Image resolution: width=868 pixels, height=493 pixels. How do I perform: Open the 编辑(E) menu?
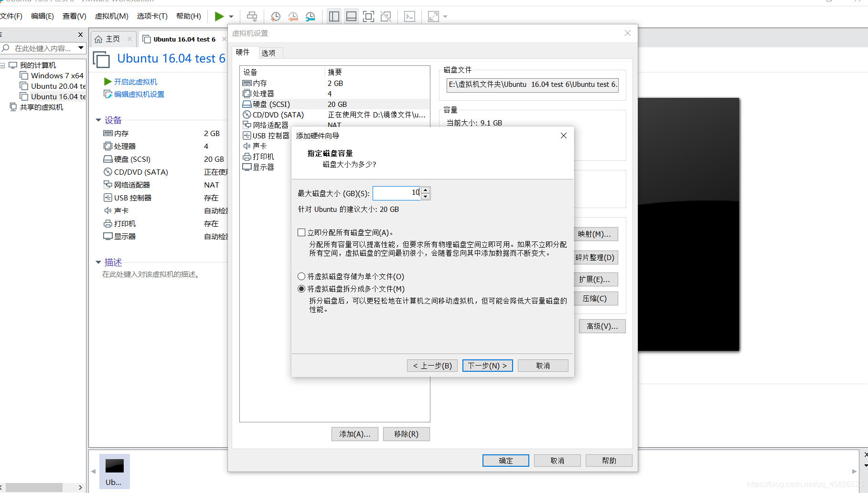[x=42, y=16]
